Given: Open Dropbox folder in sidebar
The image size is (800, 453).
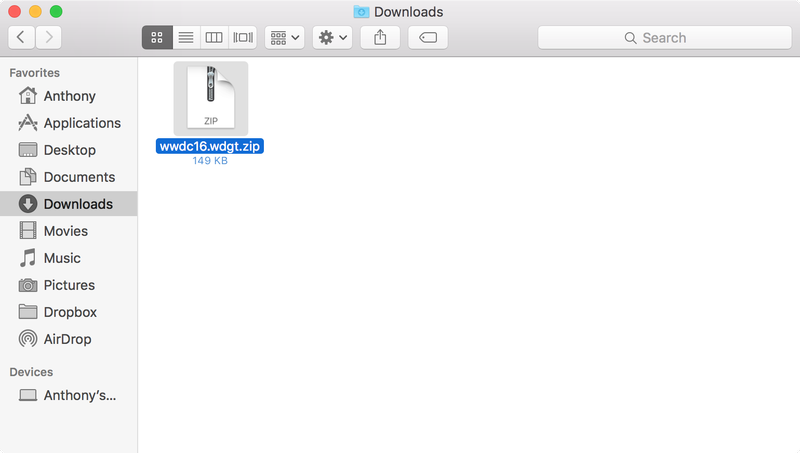Looking at the screenshot, I should 68,312.
